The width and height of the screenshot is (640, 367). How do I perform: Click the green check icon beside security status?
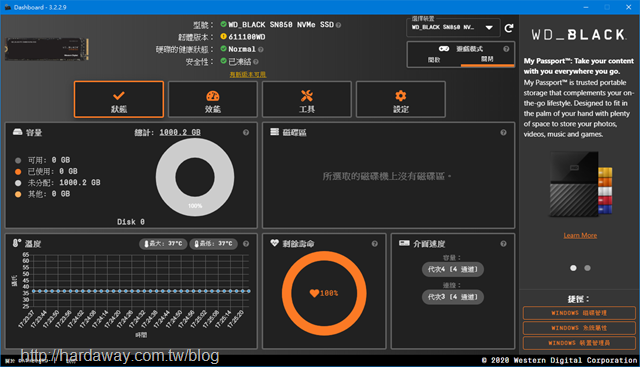click(x=223, y=61)
